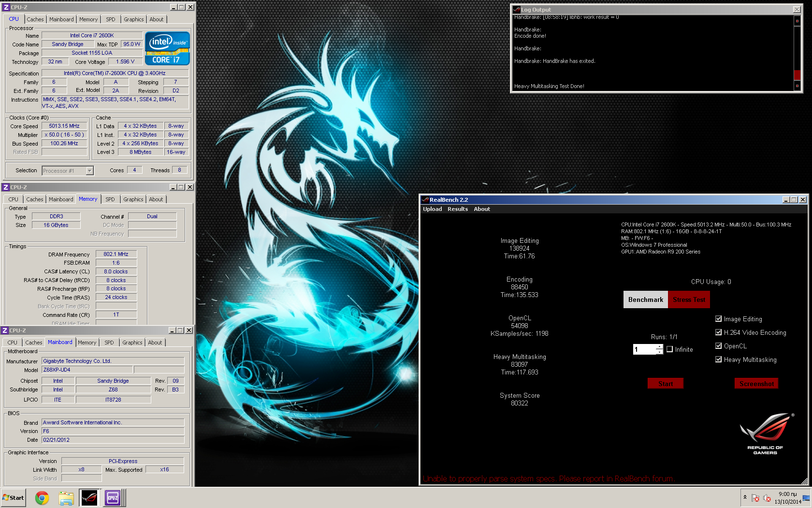The image size is (812, 508).
Task: Click Log Output scrollbar up arrow
Action: (x=797, y=21)
